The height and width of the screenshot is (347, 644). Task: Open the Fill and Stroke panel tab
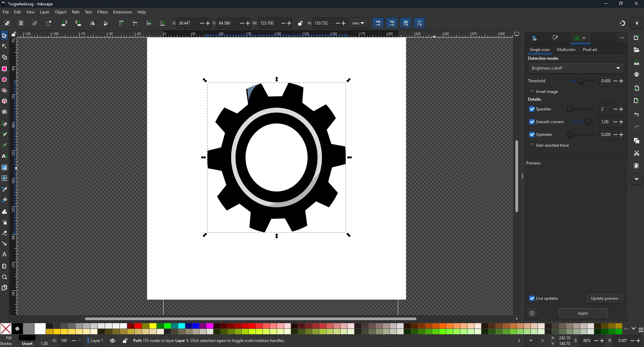(555, 38)
